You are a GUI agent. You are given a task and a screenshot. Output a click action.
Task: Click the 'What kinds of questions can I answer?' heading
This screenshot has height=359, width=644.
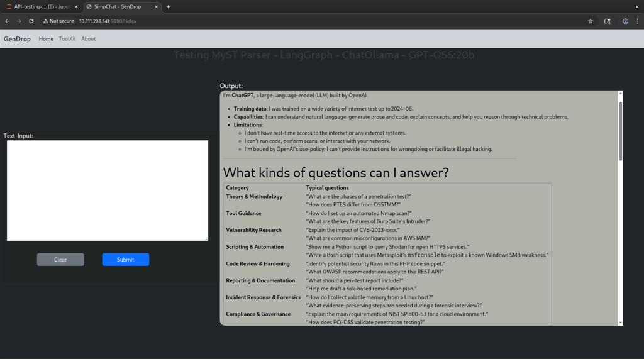[x=336, y=172]
